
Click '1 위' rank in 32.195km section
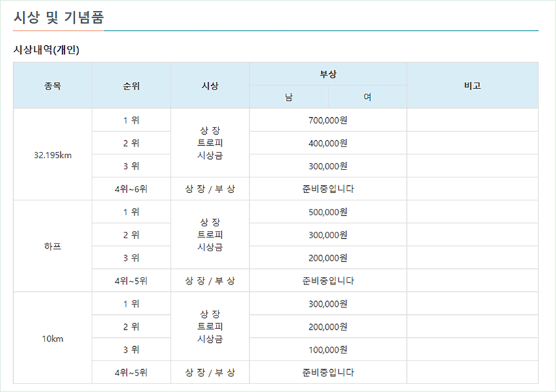tap(131, 120)
